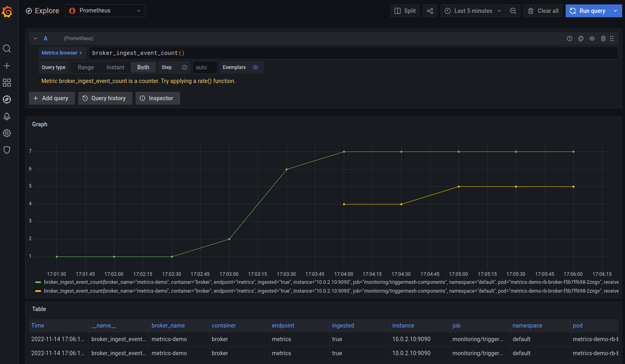Screen dimensions: 625x364
Task: Disable query A using the eye icon
Action: coord(592,38)
